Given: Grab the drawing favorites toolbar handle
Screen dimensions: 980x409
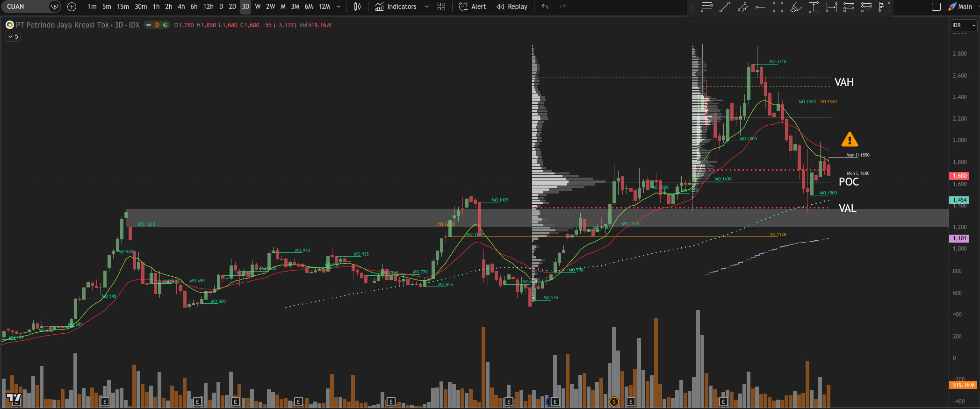Looking at the screenshot, I should point(692,7).
